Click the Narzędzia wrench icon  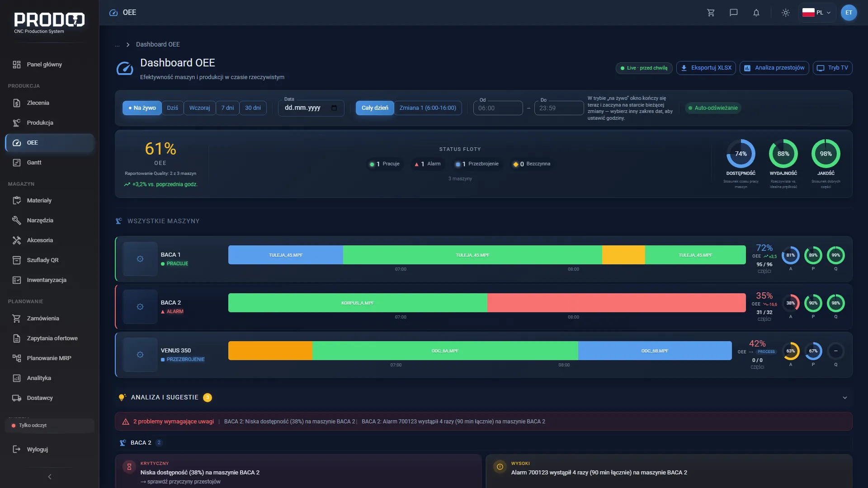point(17,221)
